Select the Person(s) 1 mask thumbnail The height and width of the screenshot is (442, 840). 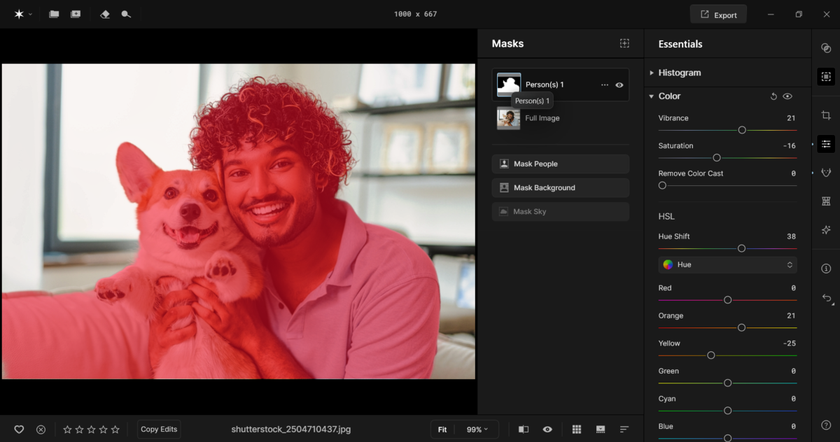[508, 85]
